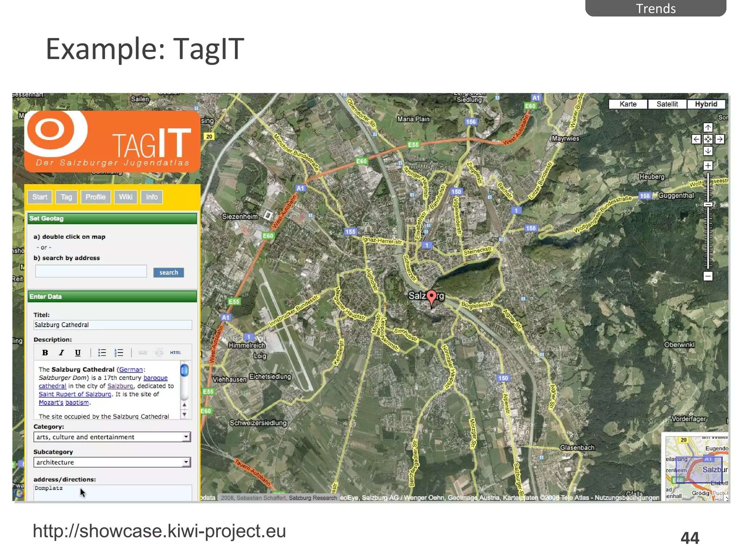The height and width of the screenshot is (560, 747).
Task: Insert a numbered list
Action: point(119,353)
